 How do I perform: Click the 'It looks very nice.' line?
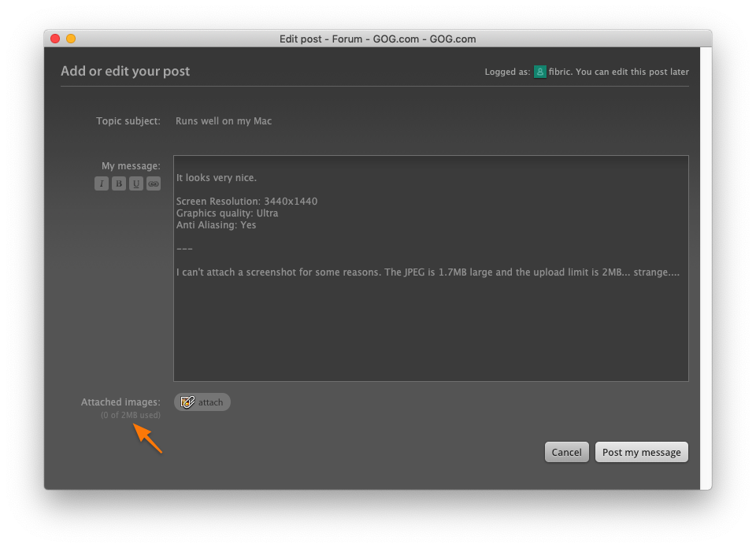point(217,178)
